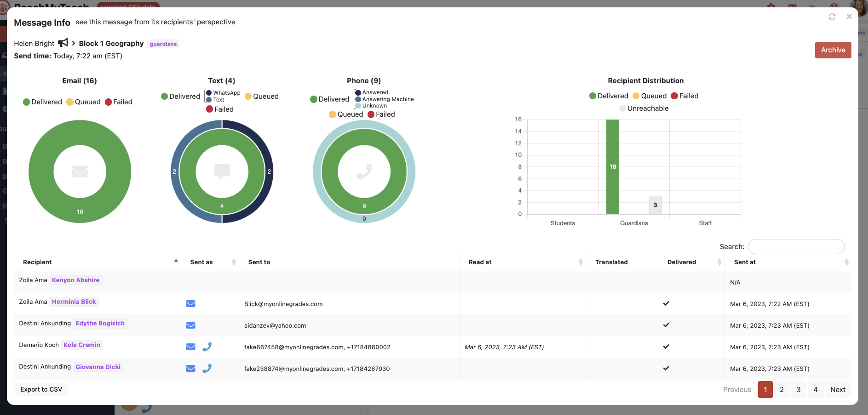Click the refresh icon in the Message Info header

[832, 17]
